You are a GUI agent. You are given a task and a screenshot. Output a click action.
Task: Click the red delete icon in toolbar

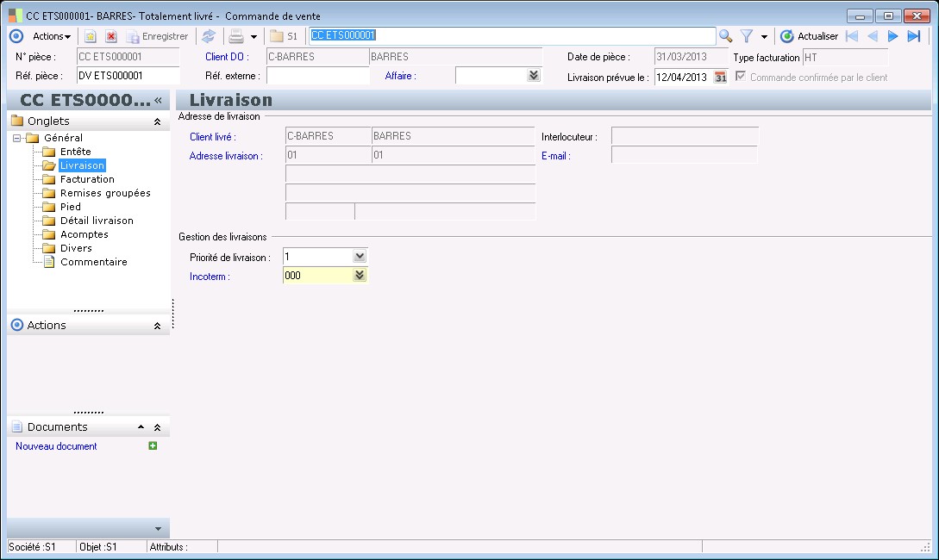tap(111, 36)
